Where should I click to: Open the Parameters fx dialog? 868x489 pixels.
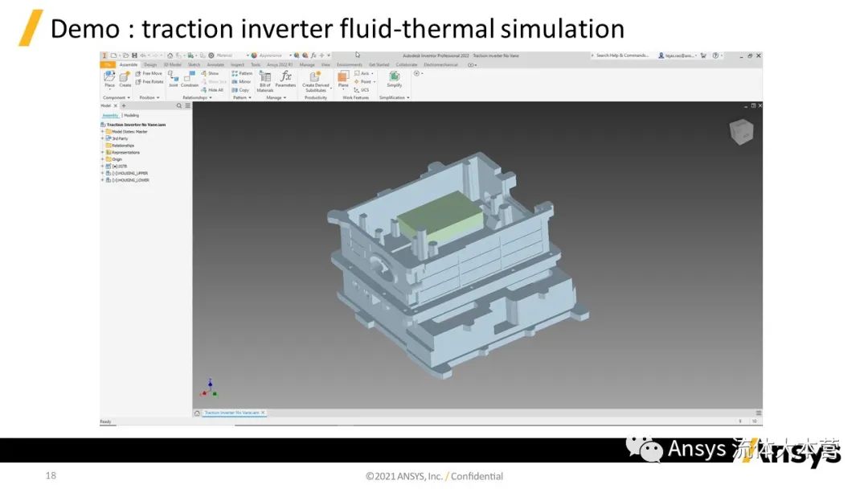(x=285, y=79)
